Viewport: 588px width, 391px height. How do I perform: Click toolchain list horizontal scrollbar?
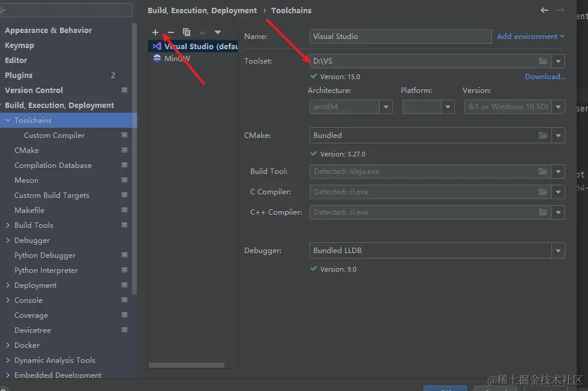(187, 365)
